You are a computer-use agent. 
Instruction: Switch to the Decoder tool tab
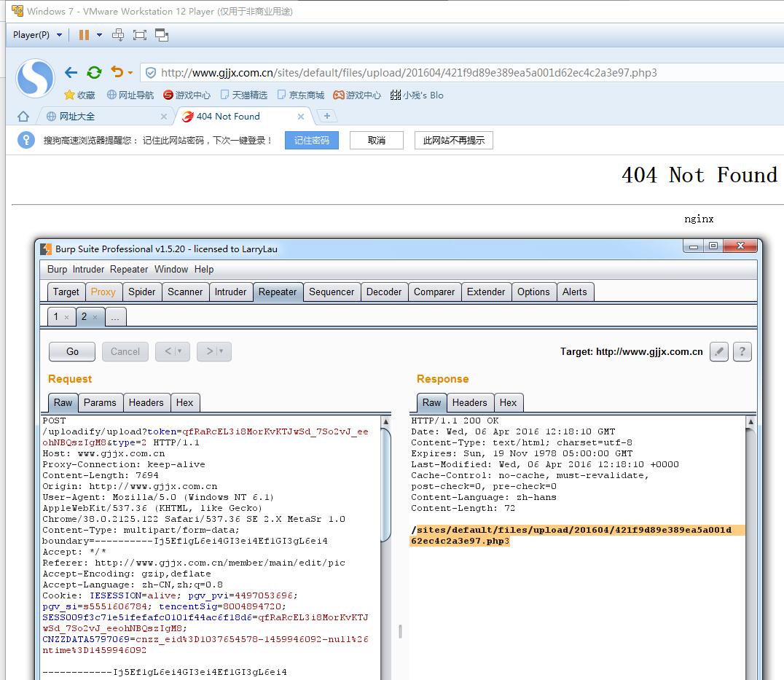(384, 292)
